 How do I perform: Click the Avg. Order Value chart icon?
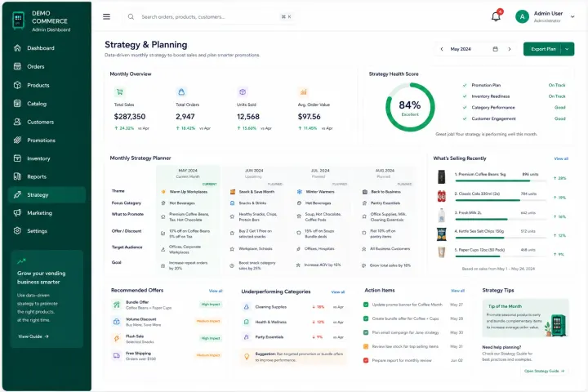tap(303, 92)
